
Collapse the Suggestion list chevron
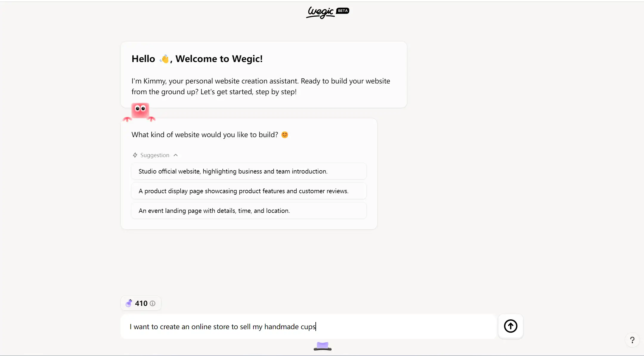[x=176, y=155]
